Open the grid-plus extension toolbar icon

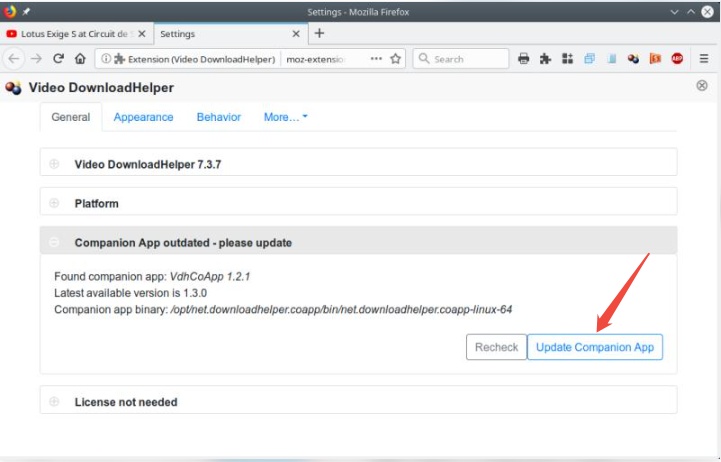coord(567,59)
